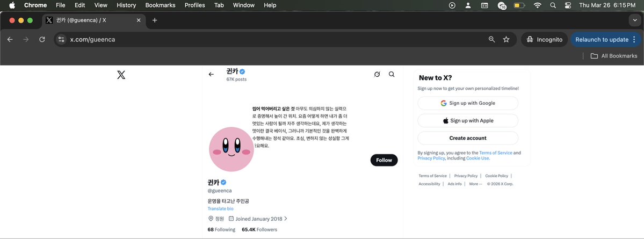Screen dimensions: 644x239
Task: Open the 65.4K Followers list
Action: click(259, 229)
